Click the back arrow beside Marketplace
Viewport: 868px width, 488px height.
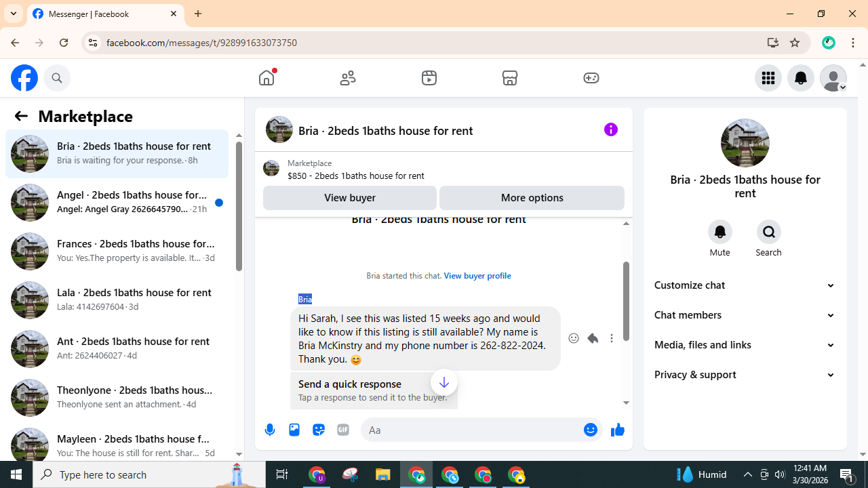click(x=21, y=116)
